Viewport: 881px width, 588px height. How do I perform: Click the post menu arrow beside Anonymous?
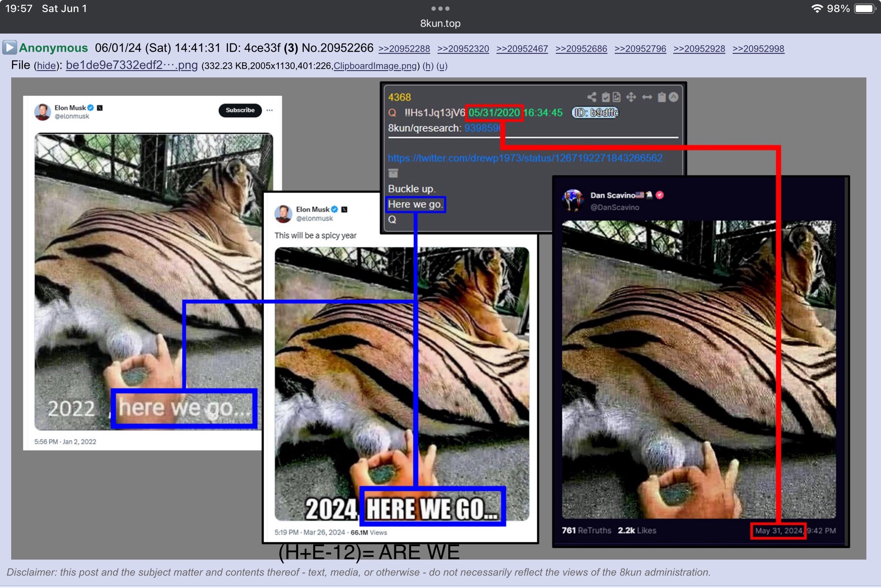pos(9,47)
